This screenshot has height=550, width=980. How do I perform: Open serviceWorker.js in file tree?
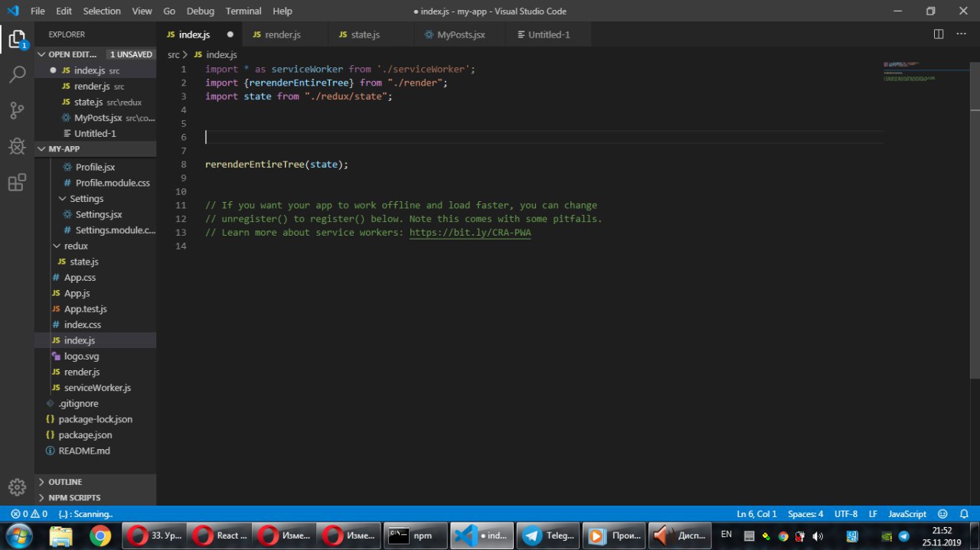click(x=97, y=388)
